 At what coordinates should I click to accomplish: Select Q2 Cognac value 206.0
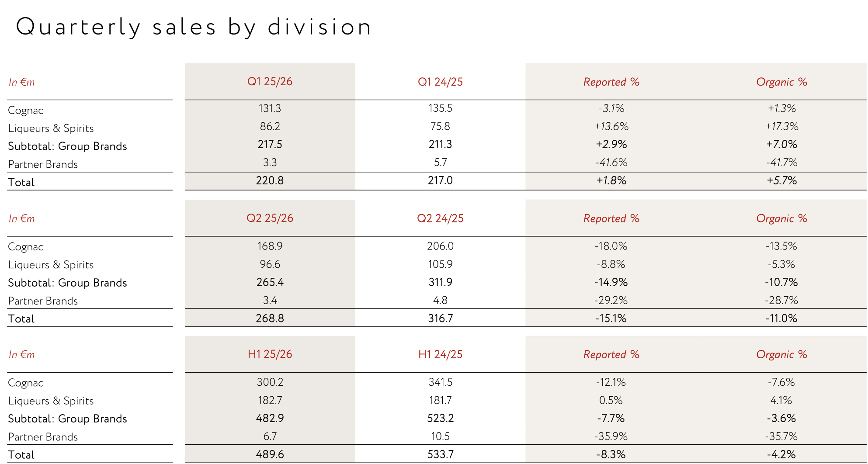(x=440, y=246)
